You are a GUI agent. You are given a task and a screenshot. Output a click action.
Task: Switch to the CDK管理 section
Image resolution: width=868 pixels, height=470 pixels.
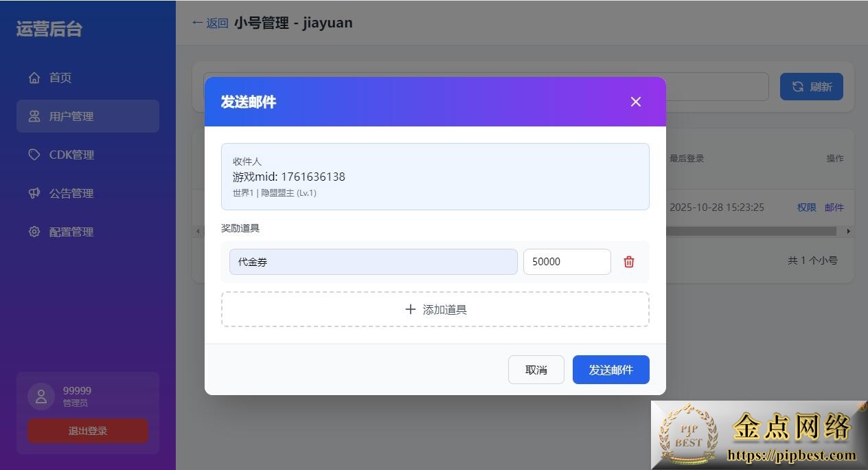click(71, 155)
